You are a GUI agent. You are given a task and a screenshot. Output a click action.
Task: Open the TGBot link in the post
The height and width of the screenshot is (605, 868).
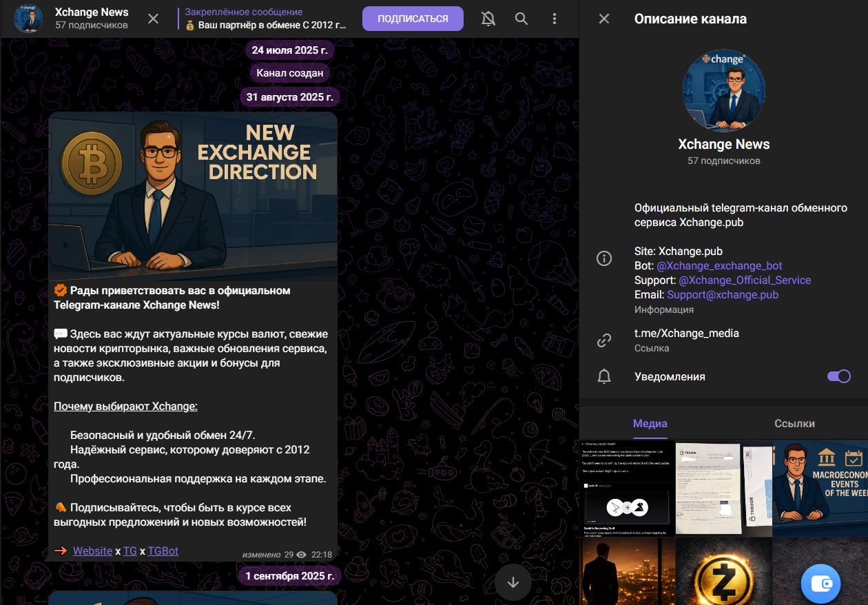163,551
